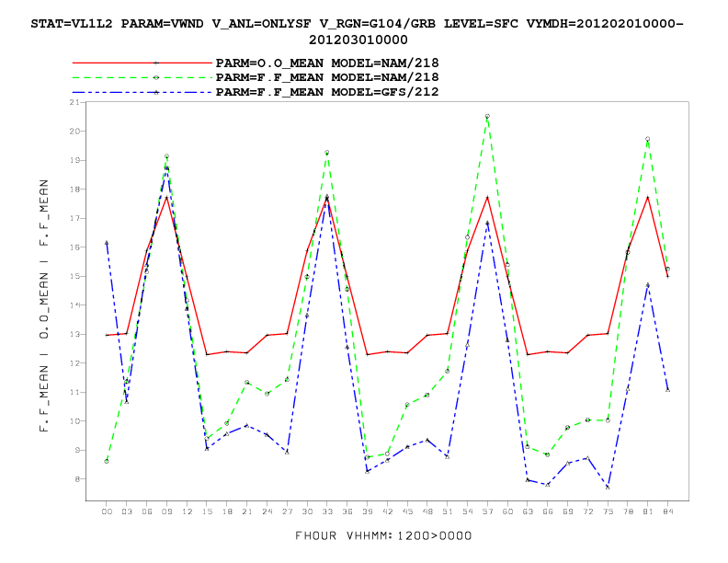The width and height of the screenshot is (728, 563).
Task: Click x-axis tick label 15
Action: 207,511
